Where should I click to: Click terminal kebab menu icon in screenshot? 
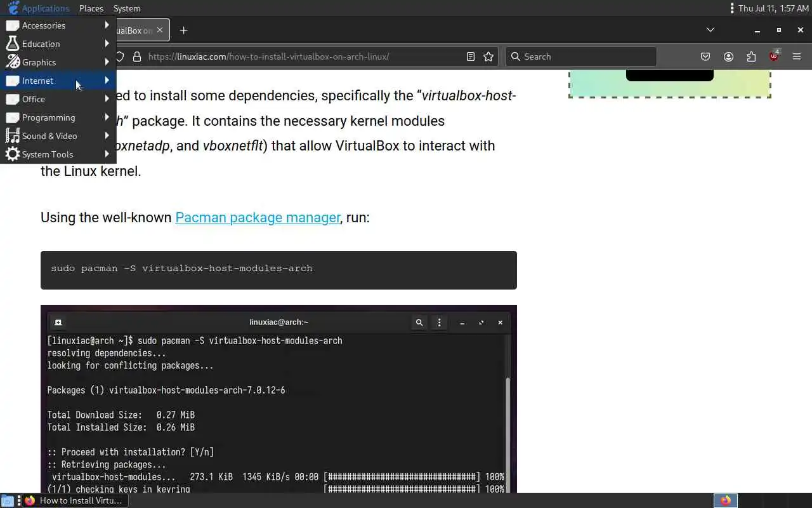439,323
